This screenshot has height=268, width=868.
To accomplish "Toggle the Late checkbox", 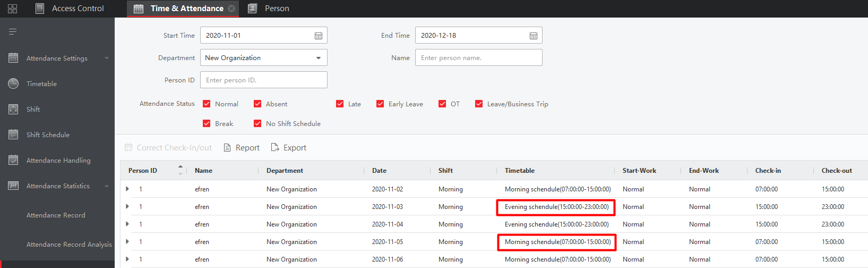I will point(340,104).
